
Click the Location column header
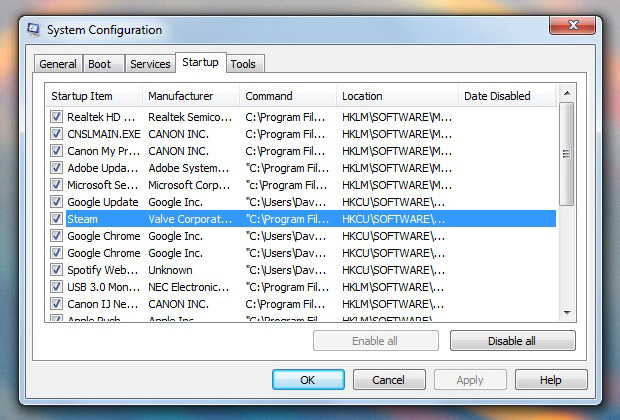pos(398,96)
